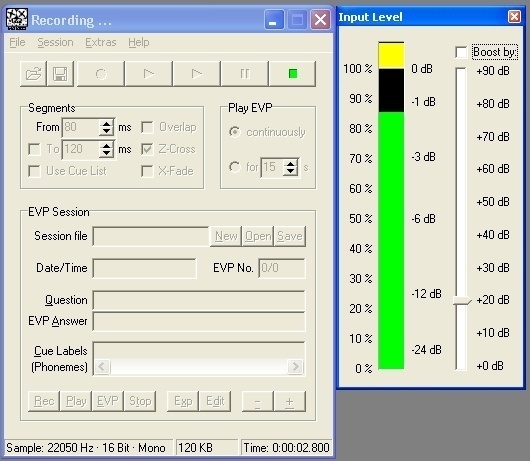This screenshot has height=461, width=530.
Task: Click the open file folder icon
Action: pyautogui.click(x=33, y=74)
